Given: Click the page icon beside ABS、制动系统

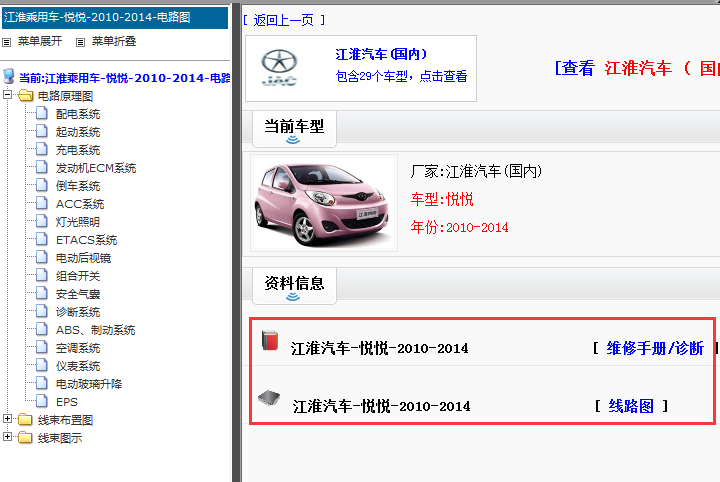Looking at the screenshot, I should point(42,329).
